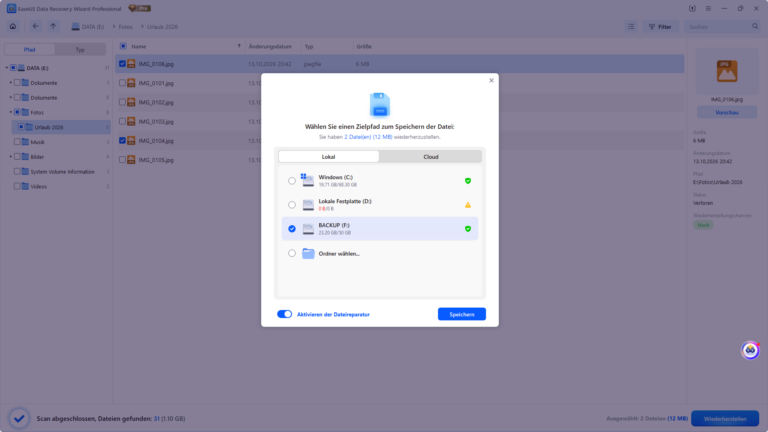Image resolution: width=768 pixels, height=432 pixels.
Task: Click the green shield on Windows (C:)
Action: click(468, 181)
